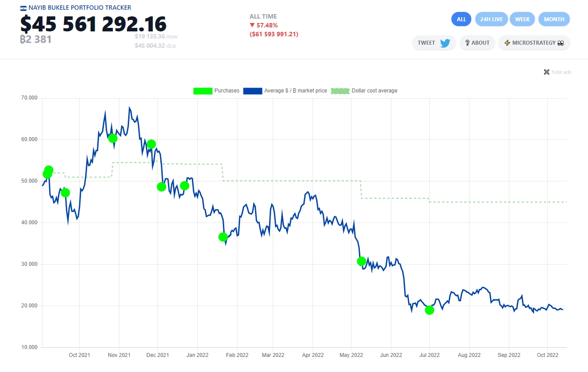This screenshot has height=372, width=588.
Task: Click the July 2022 purchase marker
Action: pos(429,310)
